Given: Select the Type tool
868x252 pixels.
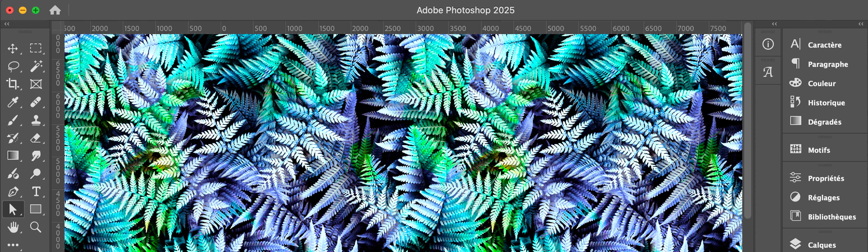Looking at the screenshot, I should tap(36, 192).
